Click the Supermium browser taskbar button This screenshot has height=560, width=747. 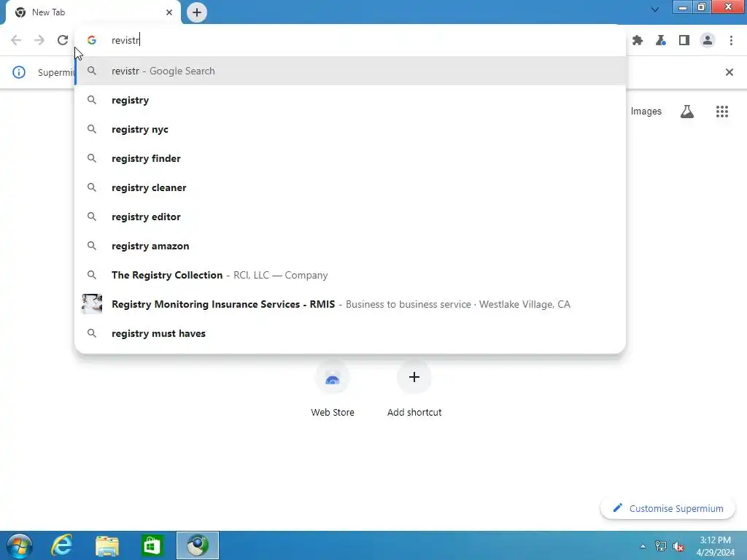197,545
